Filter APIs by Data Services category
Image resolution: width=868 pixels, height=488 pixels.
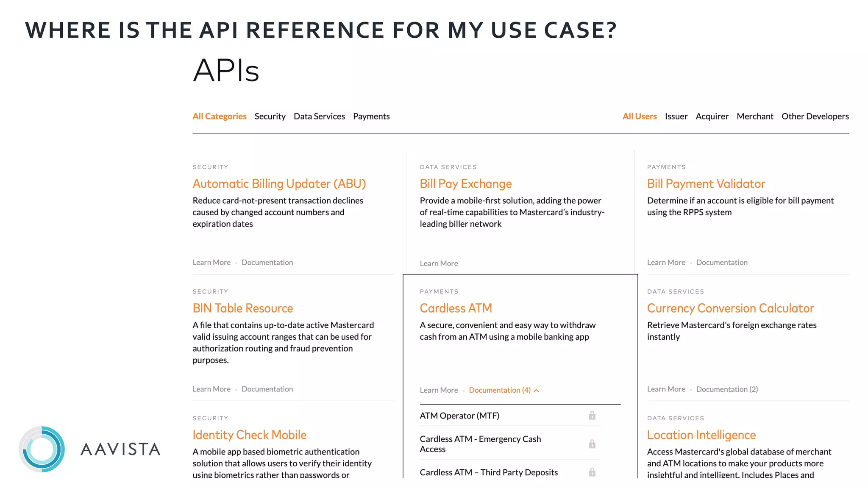[x=319, y=116]
